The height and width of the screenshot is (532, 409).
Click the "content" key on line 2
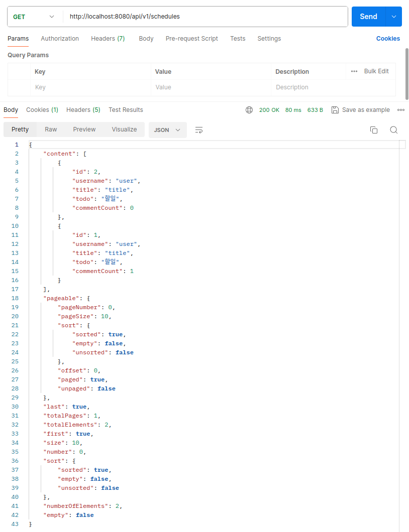(x=59, y=154)
